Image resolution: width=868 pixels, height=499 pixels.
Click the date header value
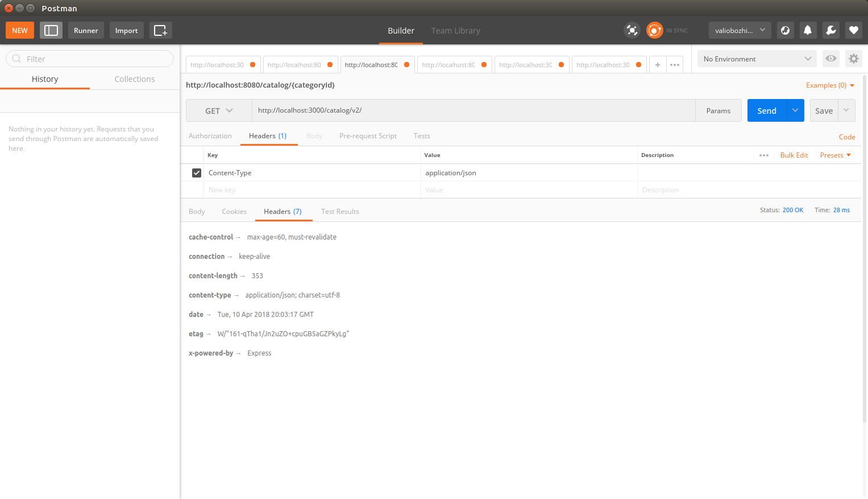pos(265,315)
